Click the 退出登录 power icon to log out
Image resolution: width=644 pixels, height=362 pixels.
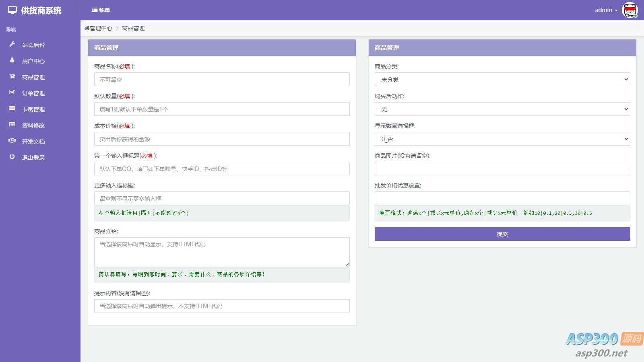click(x=12, y=157)
